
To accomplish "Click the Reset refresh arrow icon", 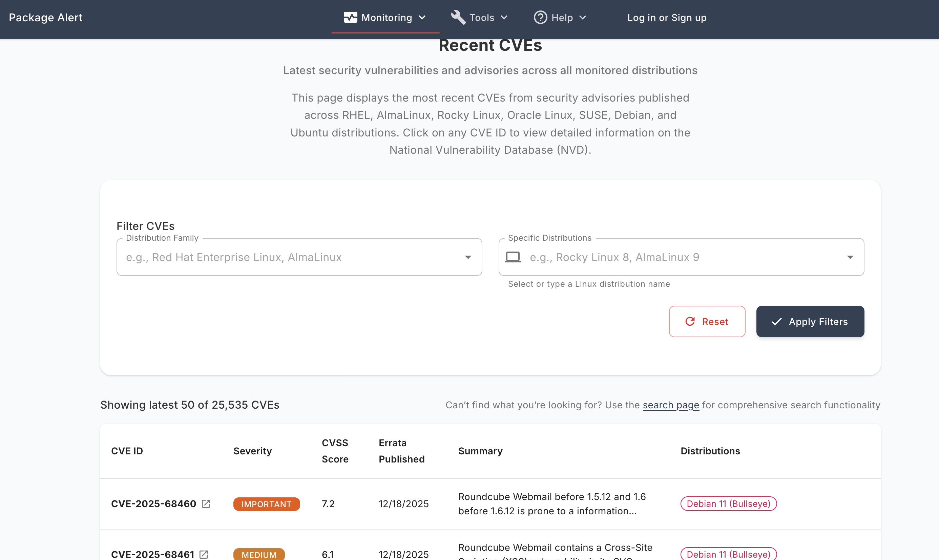I will click(x=690, y=321).
